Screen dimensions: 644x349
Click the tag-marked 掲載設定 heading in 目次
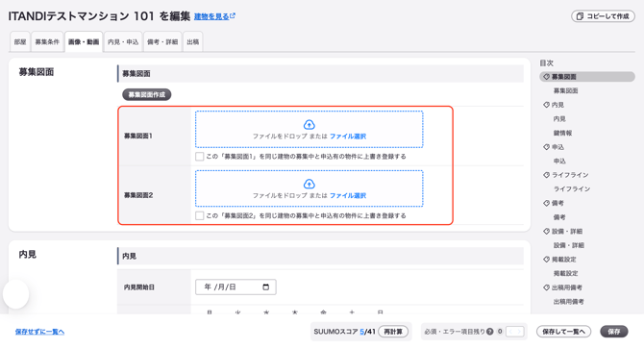pyautogui.click(x=559, y=259)
